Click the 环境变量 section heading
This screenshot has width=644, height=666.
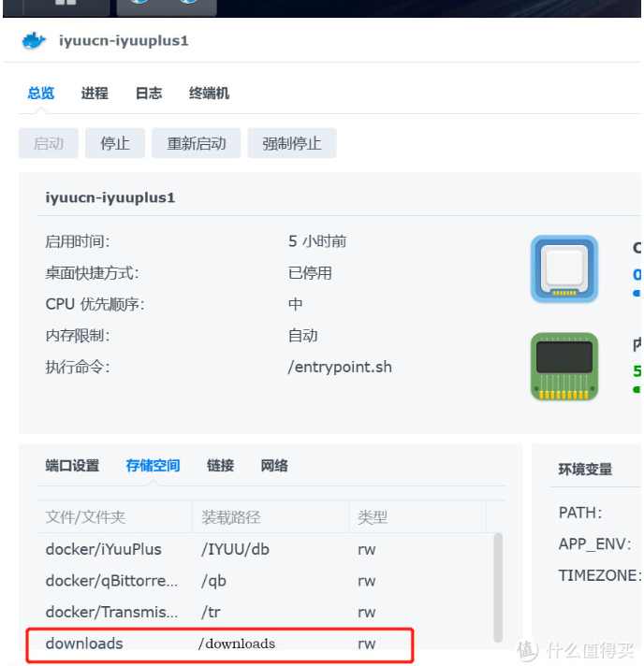click(x=585, y=470)
